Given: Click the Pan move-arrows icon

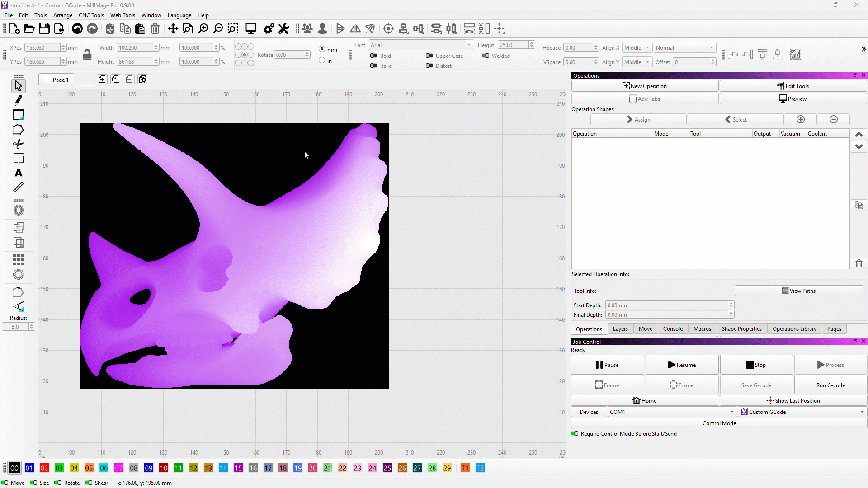Looking at the screenshot, I should pos(173,29).
